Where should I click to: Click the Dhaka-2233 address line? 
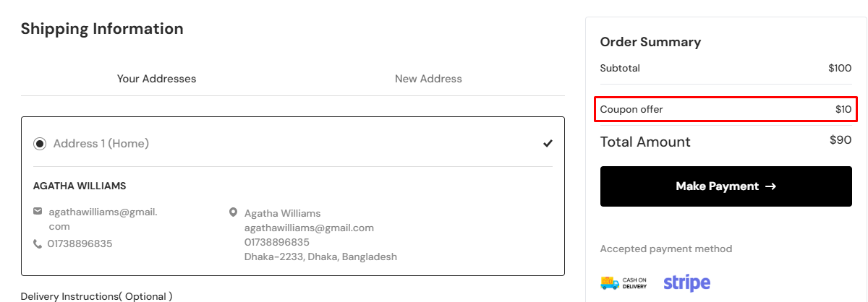(320, 256)
